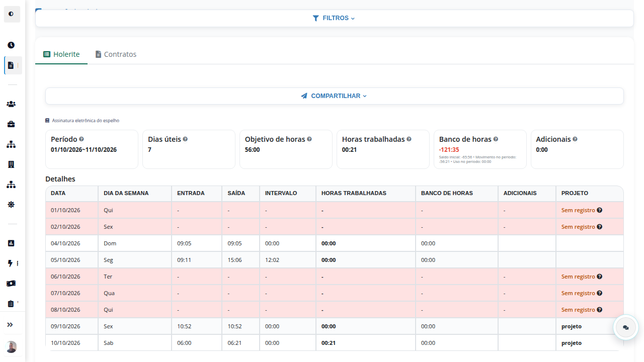Show help for Banco de horas card
The width and height of the screenshot is (644, 362).
click(496, 139)
